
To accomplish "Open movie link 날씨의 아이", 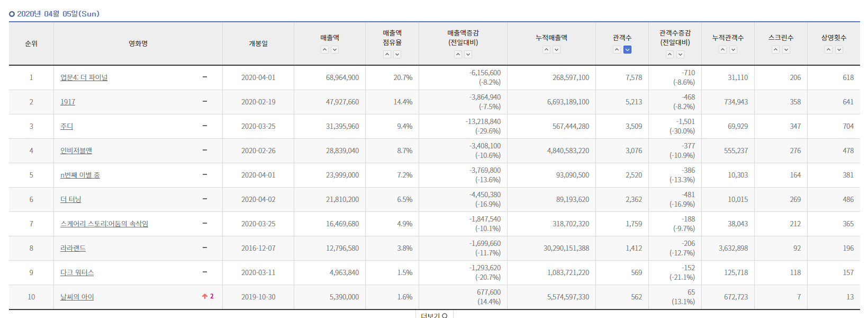I will 77,297.
